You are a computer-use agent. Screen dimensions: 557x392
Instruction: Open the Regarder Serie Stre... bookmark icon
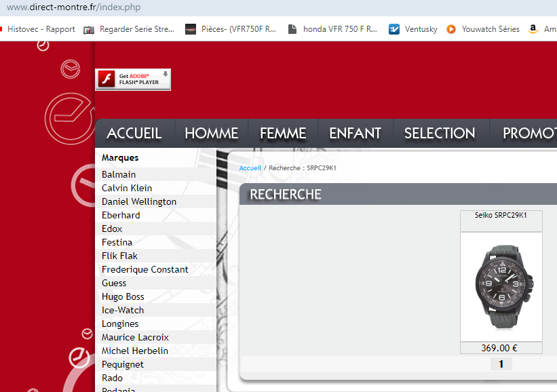click(89, 29)
